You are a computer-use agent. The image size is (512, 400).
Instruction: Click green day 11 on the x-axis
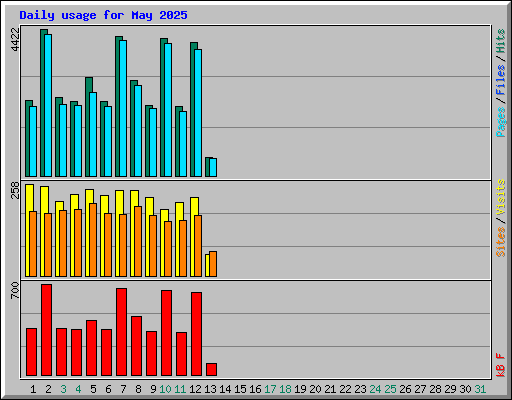(180, 389)
